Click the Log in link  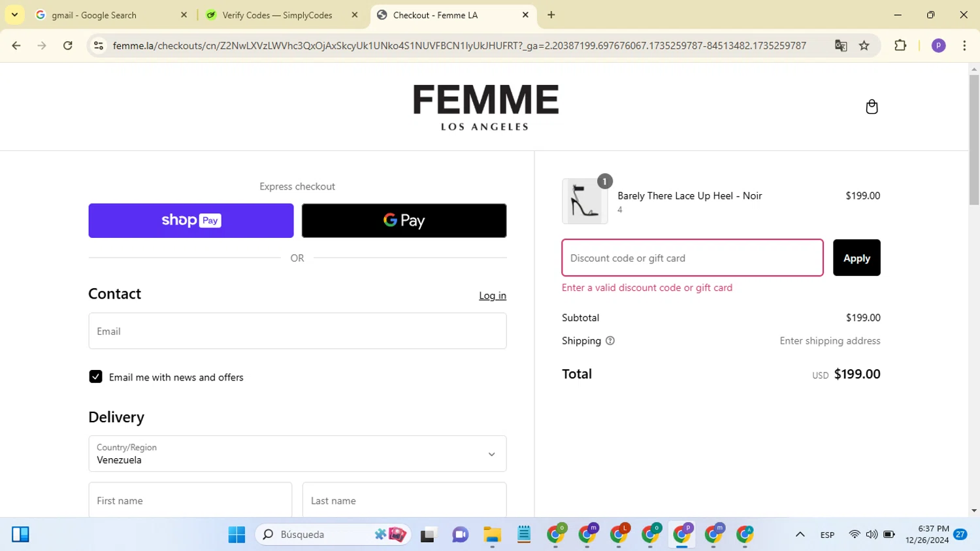coord(493,295)
